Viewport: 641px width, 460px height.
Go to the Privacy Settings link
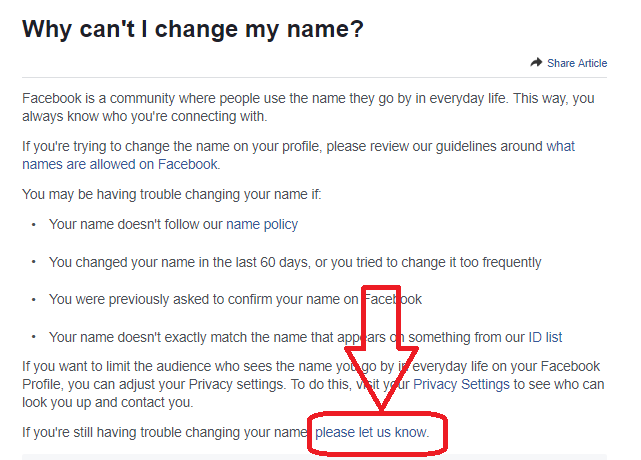point(461,384)
